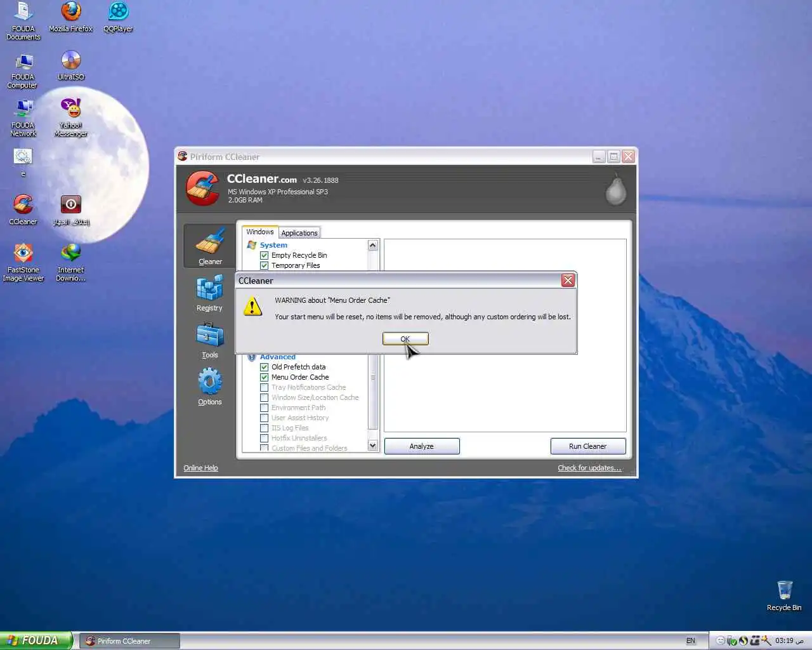Uncheck Menu Order Cache option

coord(265,377)
